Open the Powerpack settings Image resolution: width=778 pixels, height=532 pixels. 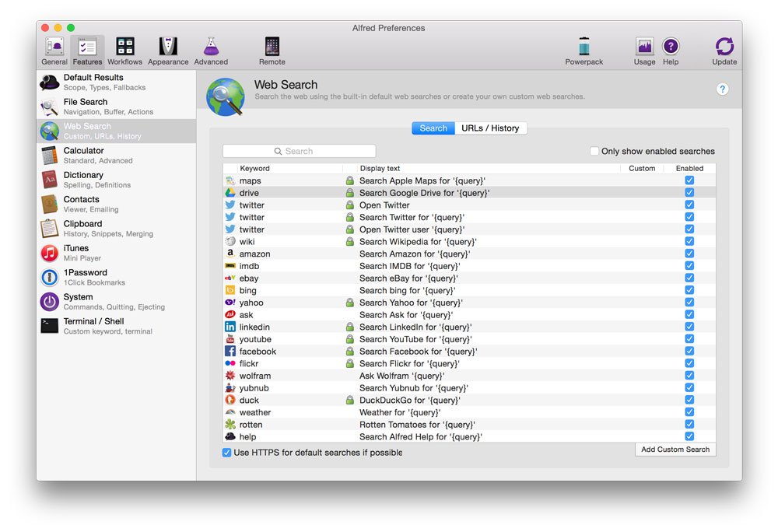(584, 49)
